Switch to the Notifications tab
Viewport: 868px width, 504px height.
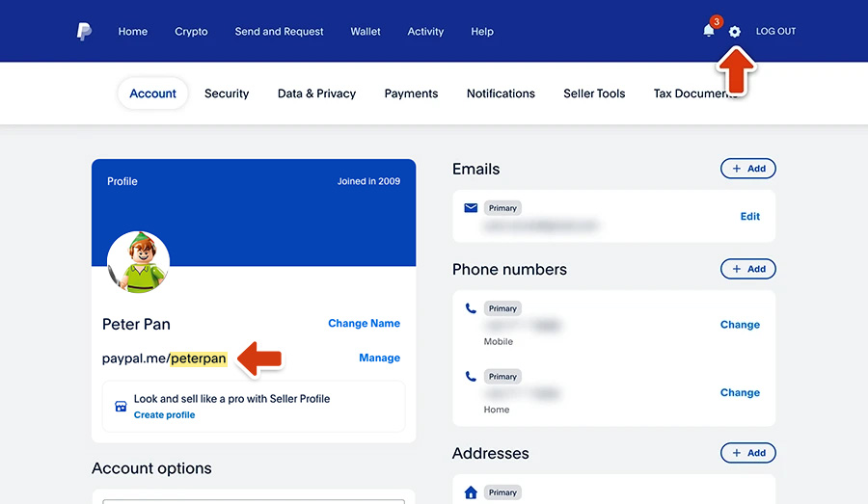coord(501,93)
